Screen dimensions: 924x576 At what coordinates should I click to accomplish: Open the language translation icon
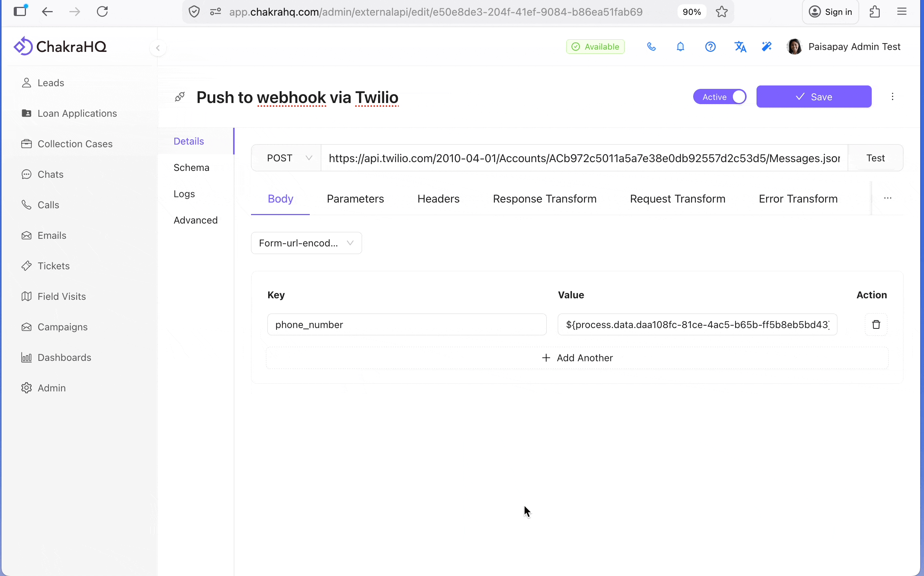click(x=740, y=47)
